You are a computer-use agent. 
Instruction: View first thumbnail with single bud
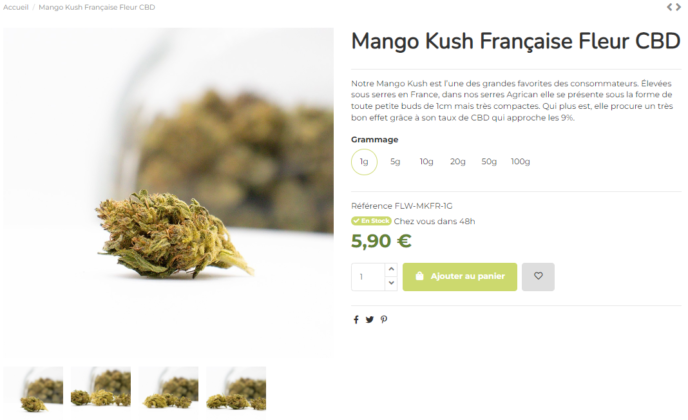pos(33,390)
